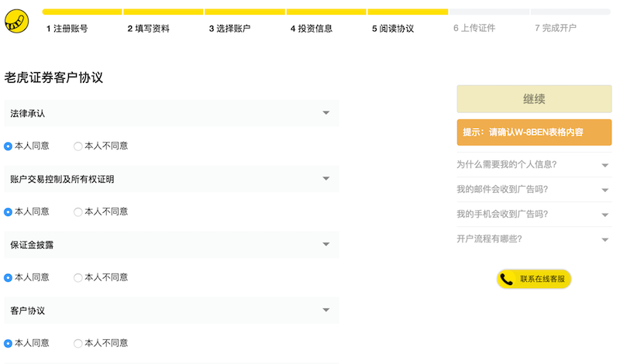Select 本人同意 under 保证金披露
620x364 pixels.
[8, 278]
